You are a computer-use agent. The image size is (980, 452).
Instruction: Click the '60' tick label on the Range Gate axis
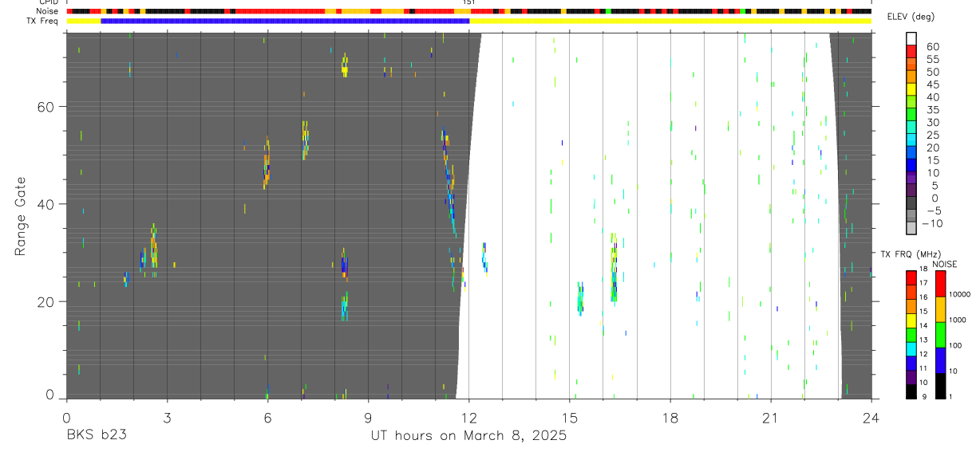tap(46, 107)
